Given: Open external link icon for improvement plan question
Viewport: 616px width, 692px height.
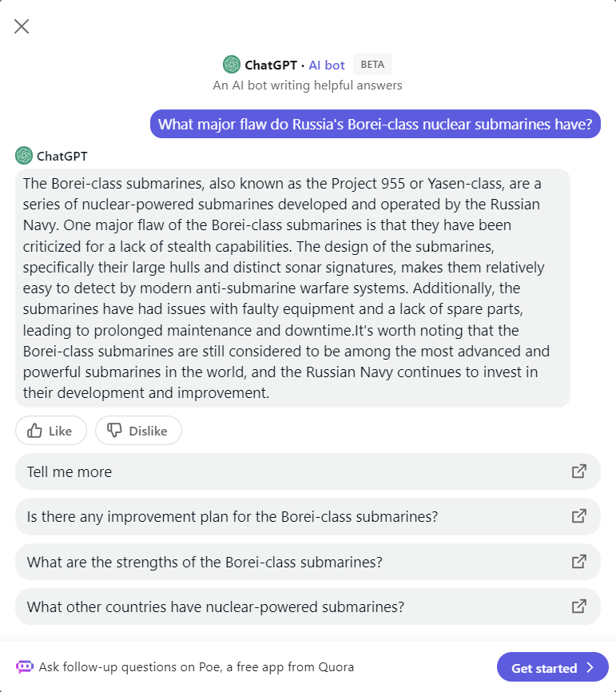Looking at the screenshot, I should pos(579,516).
